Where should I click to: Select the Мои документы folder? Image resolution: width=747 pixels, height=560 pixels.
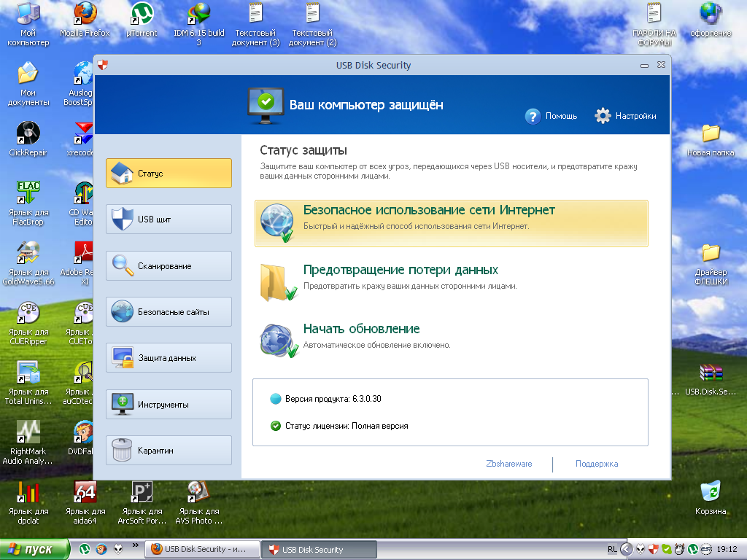28,84
